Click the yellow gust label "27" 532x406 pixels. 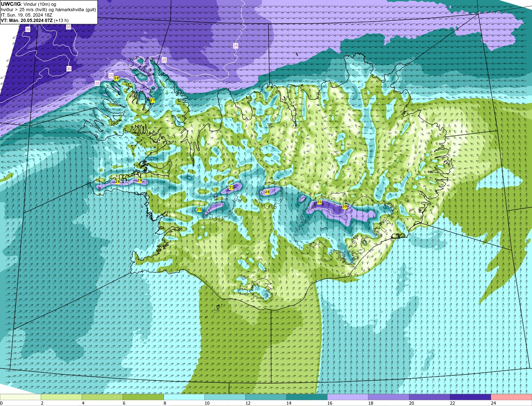[152, 100]
